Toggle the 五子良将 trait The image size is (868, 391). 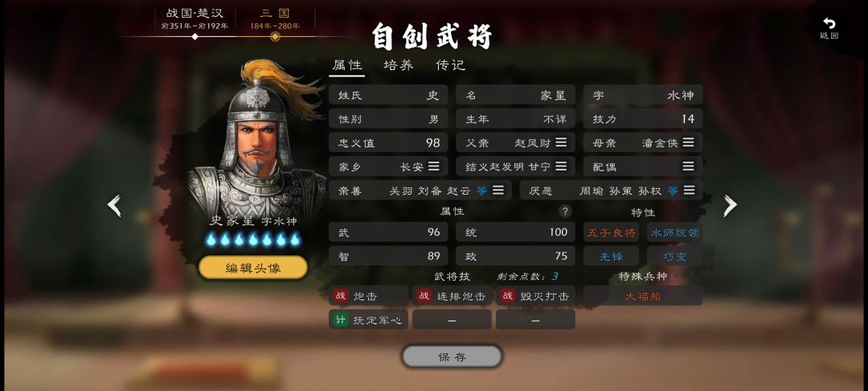click(x=611, y=233)
